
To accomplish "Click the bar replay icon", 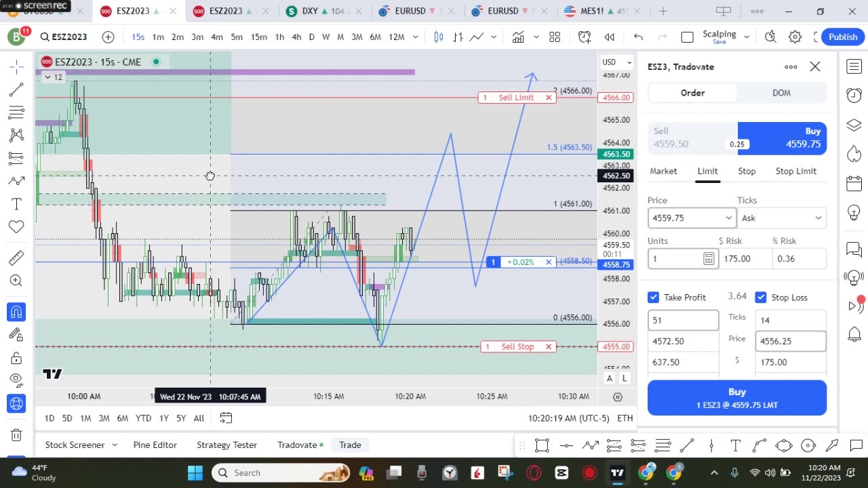I will (x=609, y=37).
